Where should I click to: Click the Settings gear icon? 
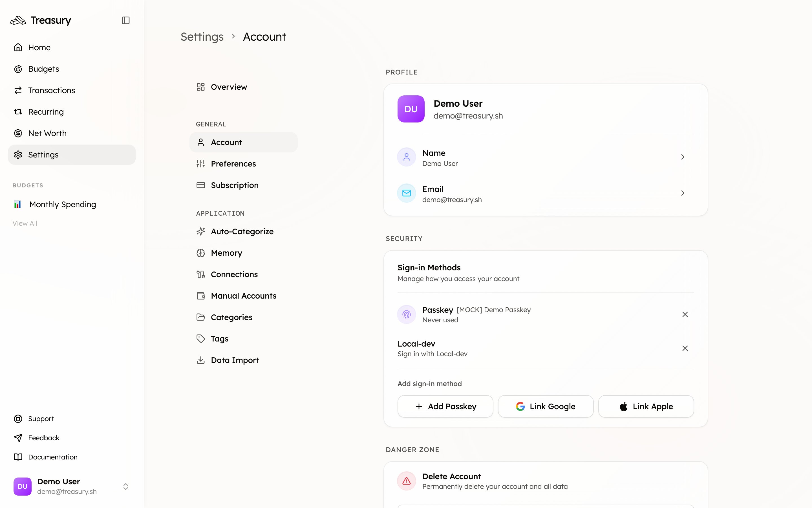18,155
